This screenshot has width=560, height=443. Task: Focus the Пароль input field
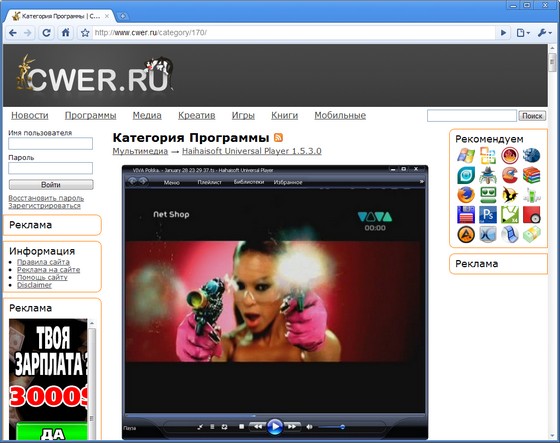click(50, 168)
